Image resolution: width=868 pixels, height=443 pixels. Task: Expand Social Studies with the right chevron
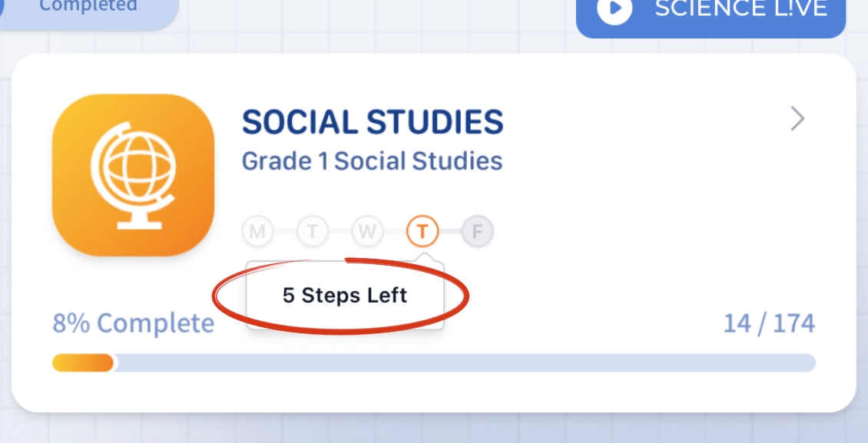797,119
